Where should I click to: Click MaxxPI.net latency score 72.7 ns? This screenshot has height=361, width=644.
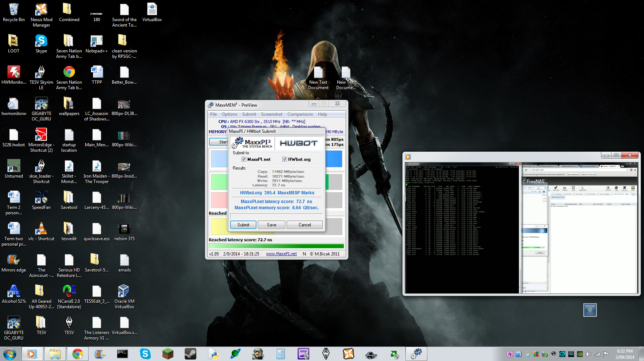(276, 202)
